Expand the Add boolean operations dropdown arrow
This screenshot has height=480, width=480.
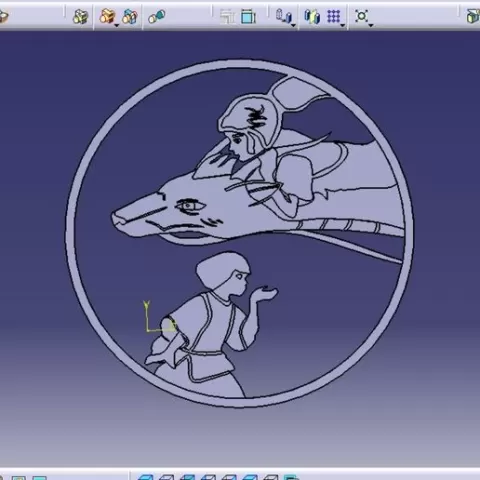click(116, 25)
